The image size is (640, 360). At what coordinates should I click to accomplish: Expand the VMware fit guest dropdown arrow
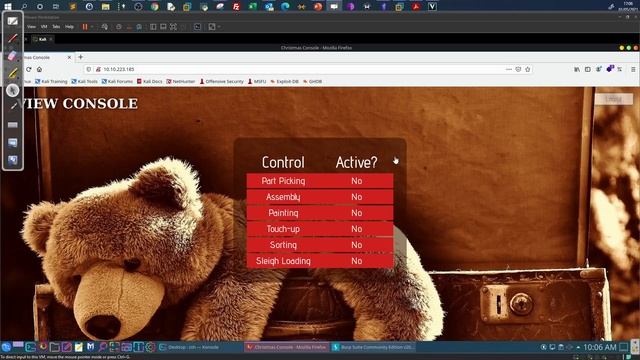(x=219, y=27)
